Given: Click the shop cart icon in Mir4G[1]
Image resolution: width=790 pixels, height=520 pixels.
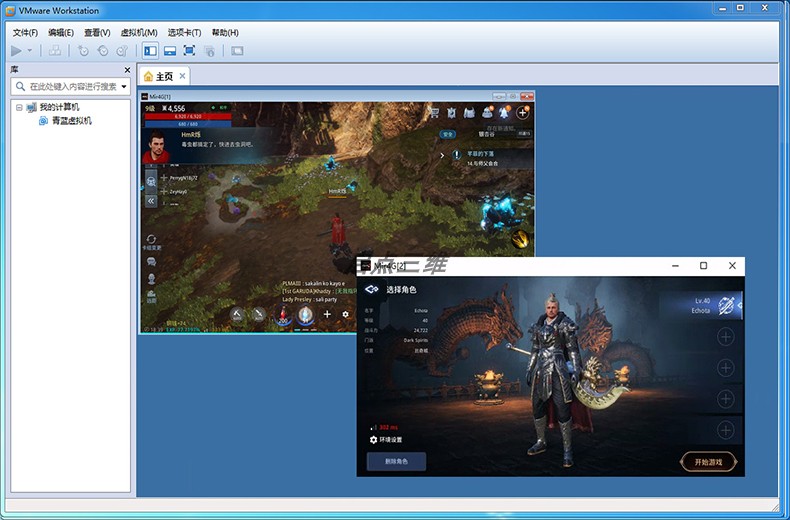Looking at the screenshot, I should tap(434, 113).
